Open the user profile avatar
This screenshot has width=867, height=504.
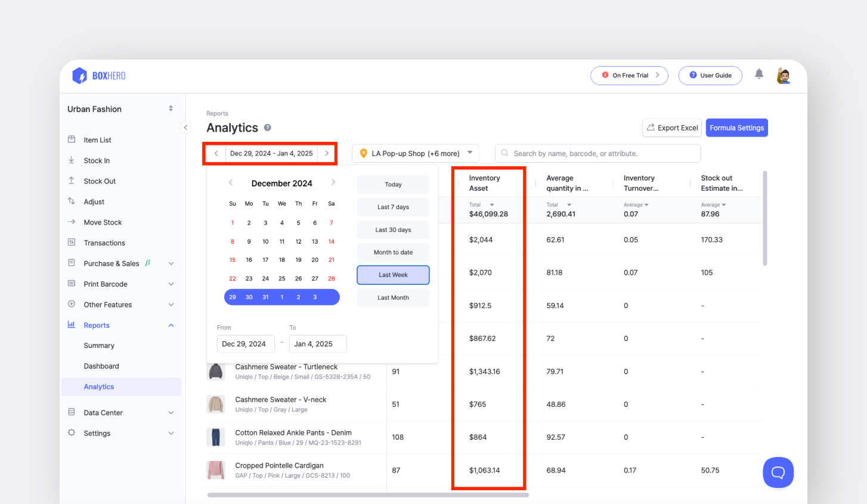(784, 76)
